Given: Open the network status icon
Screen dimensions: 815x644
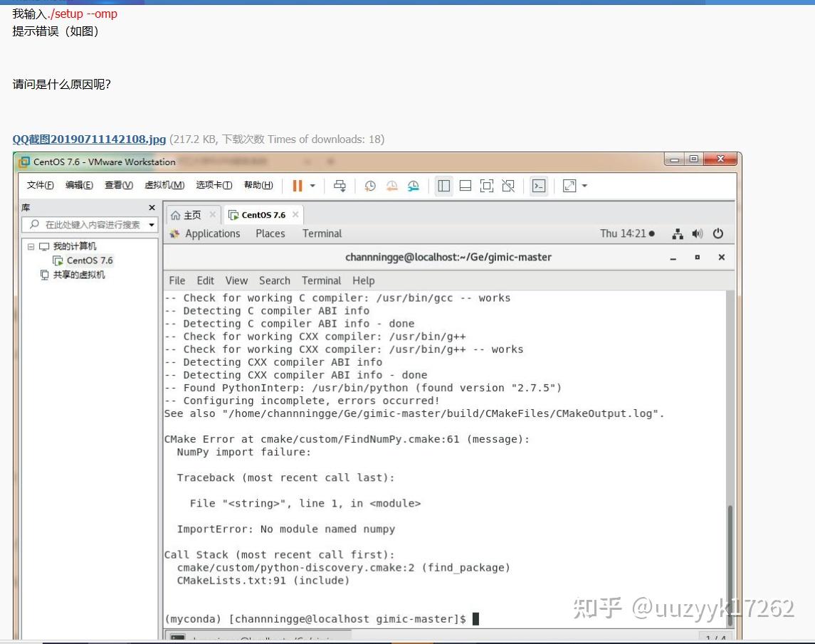Looking at the screenshot, I should pyautogui.click(x=677, y=234).
